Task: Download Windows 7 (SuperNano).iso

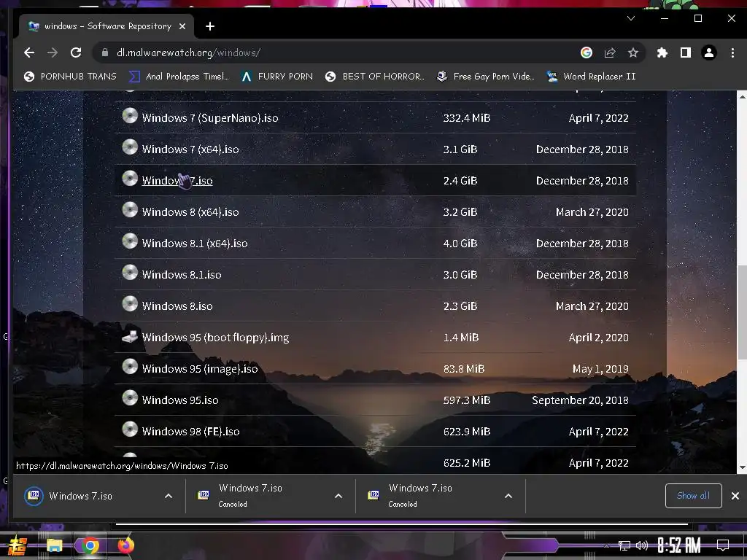Action: tap(210, 118)
